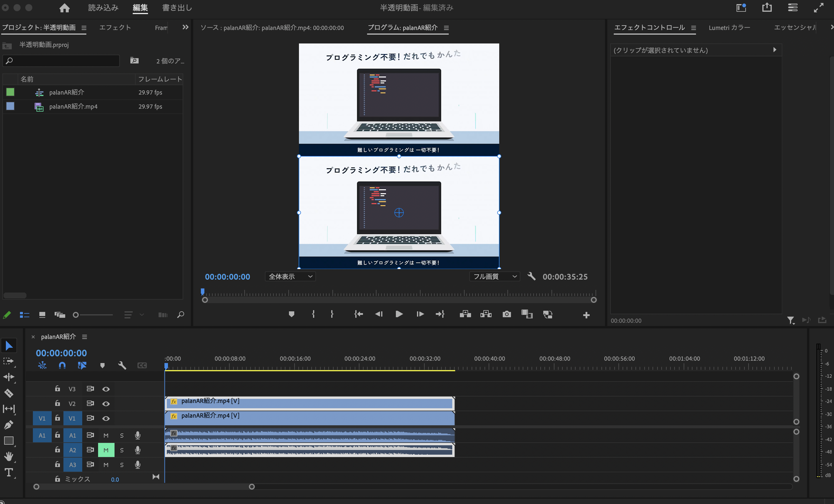Click the Quick Export share icon

tap(767, 7)
